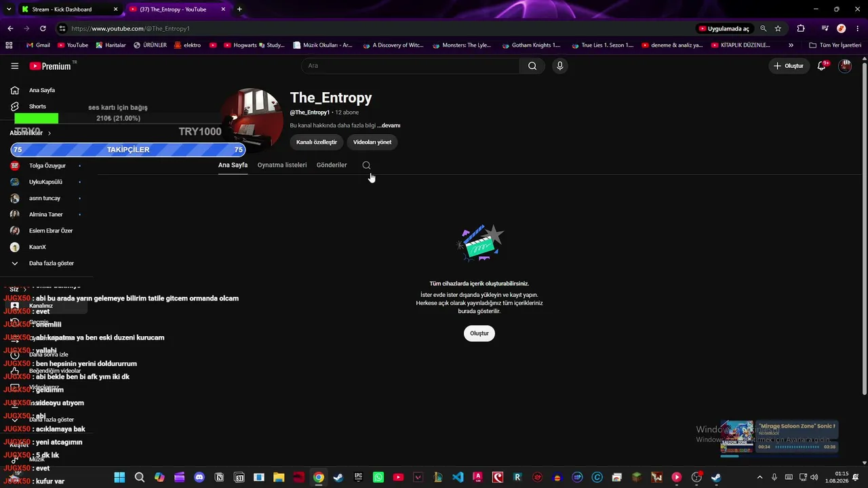This screenshot has height=488, width=868.
Task: Open Chrome's three-dot menu
Action: 858,28
